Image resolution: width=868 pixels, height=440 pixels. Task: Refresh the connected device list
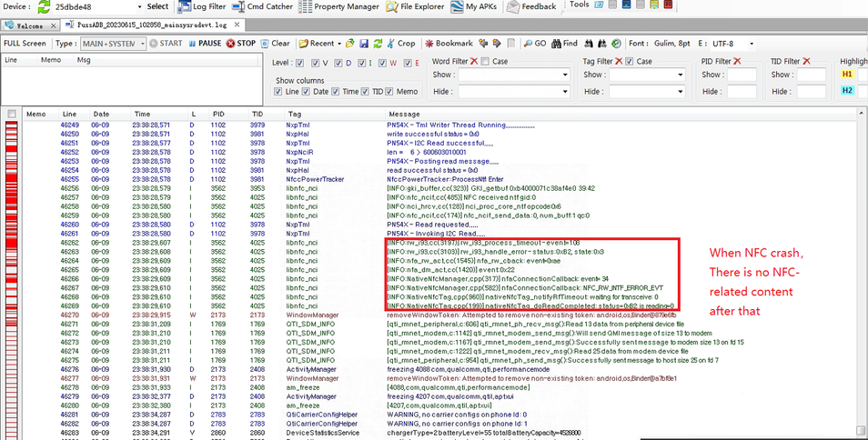44,6
